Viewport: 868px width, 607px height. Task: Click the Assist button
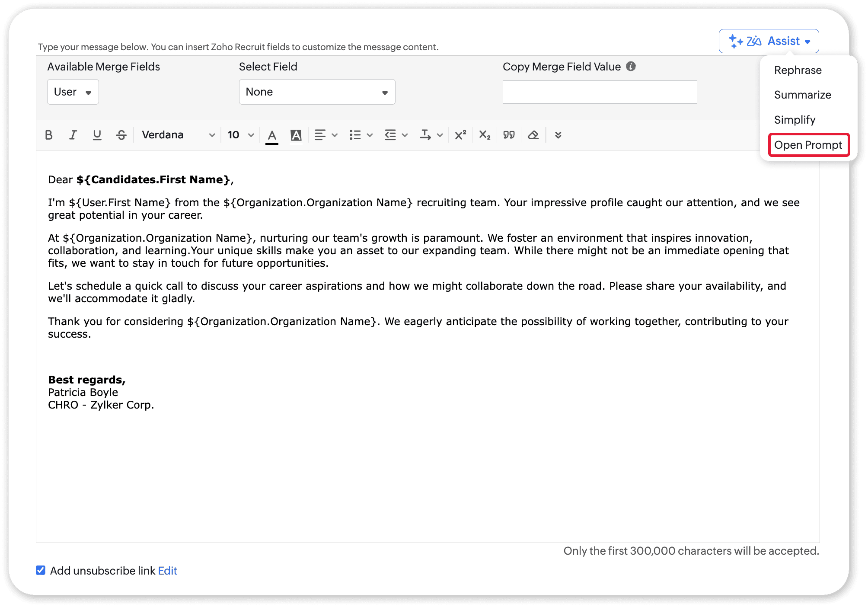[x=769, y=41]
